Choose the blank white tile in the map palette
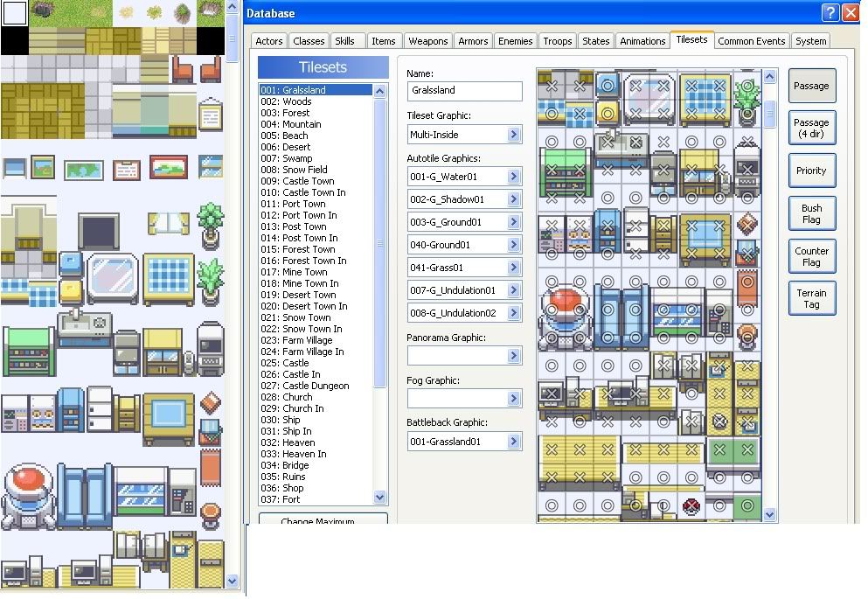 click(14, 14)
